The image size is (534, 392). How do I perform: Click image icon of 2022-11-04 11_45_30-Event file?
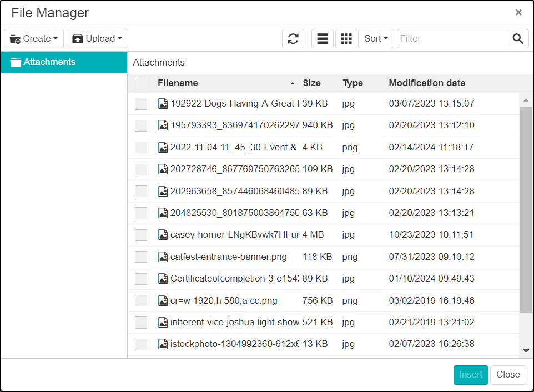(163, 148)
